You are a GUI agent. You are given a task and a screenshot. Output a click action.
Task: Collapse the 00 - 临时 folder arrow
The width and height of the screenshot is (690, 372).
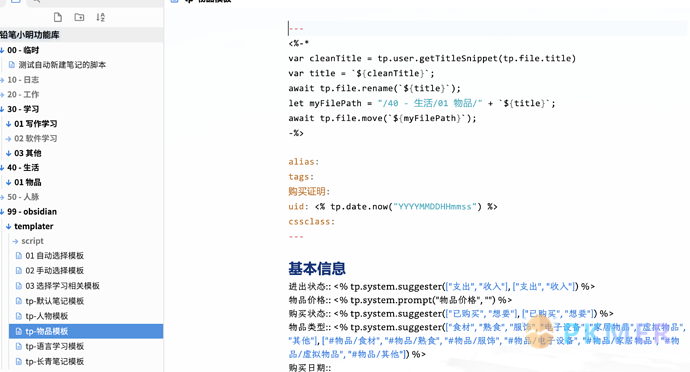[2, 50]
